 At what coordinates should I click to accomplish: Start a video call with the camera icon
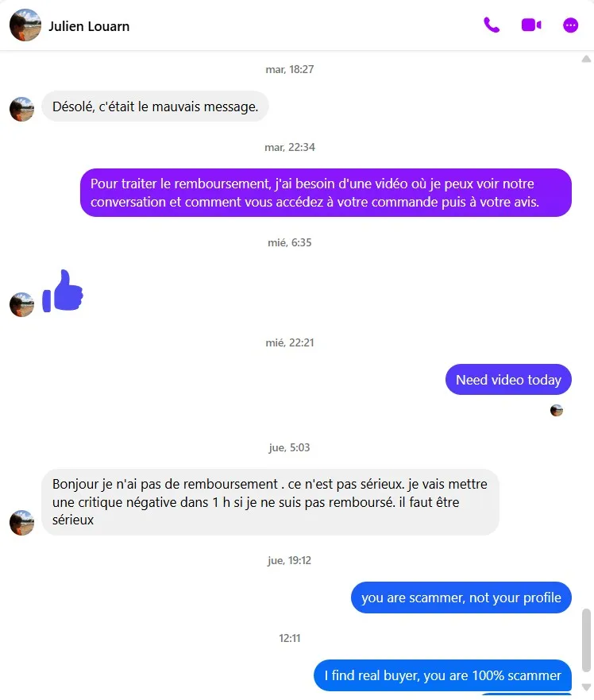[531, 25]
